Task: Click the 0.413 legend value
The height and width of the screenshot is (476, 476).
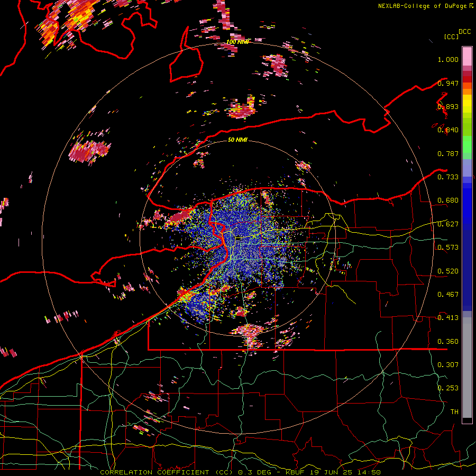Action: (448, 318)
